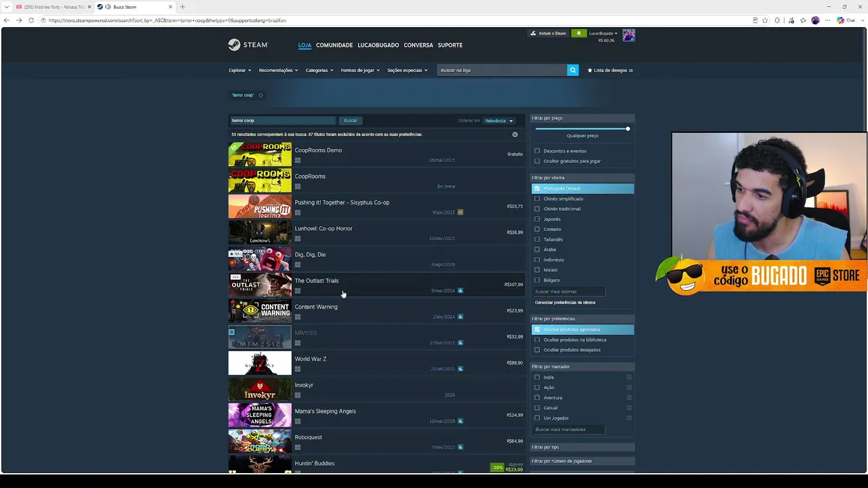Go to the LOJA tab

[304, 45]
